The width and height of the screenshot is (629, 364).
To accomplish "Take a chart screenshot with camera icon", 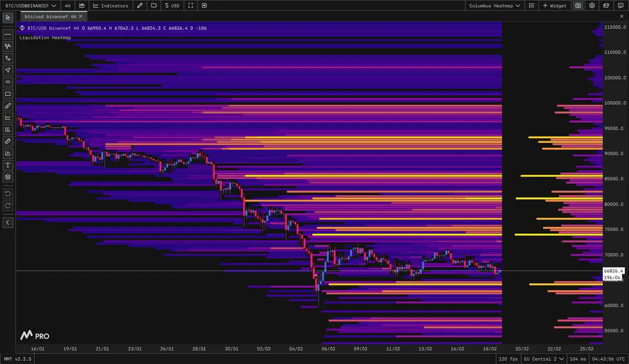I will (x=578, y=5).
